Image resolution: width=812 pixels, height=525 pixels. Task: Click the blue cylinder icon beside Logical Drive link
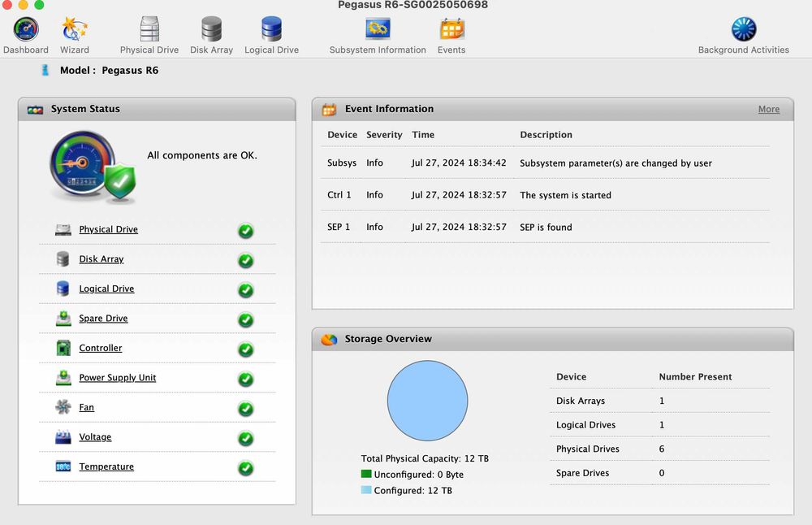coord(63,289)
